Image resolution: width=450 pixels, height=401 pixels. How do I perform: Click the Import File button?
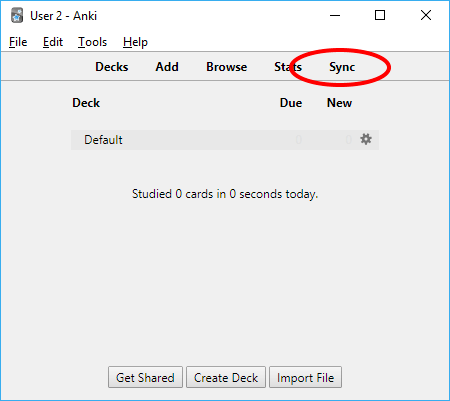pos(305,377)
